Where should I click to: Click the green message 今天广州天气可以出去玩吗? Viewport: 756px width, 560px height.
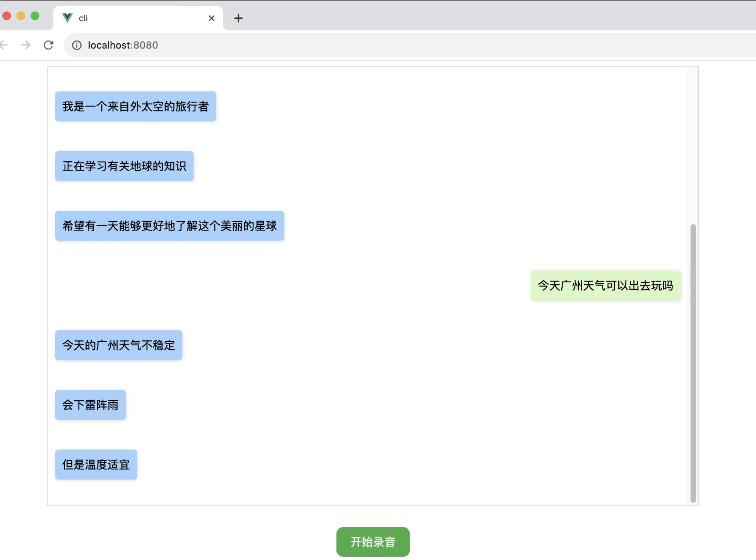click(605, 285)
